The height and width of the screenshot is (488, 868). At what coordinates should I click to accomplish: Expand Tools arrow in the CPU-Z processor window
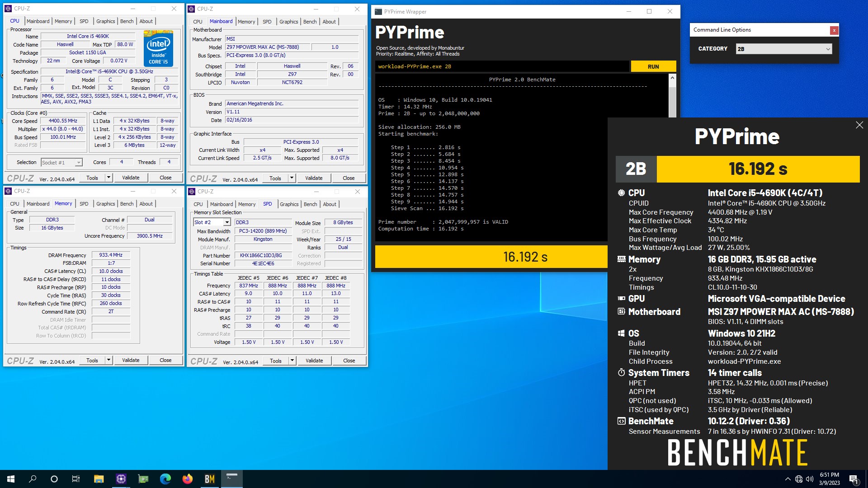(x=108, y=178)
